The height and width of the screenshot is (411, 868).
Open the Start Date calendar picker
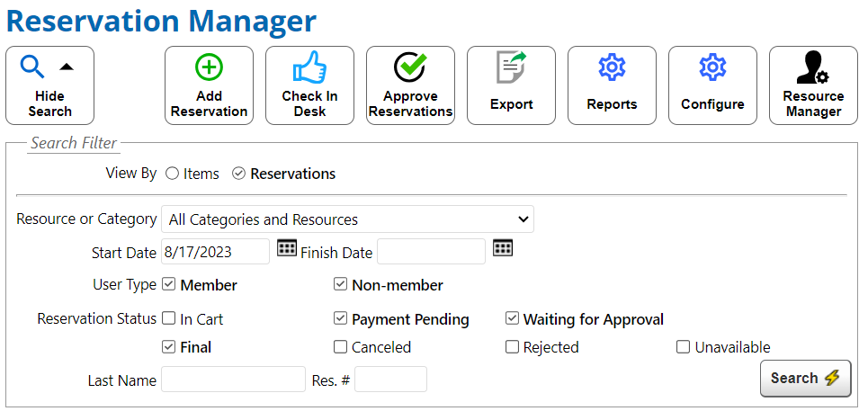(x=287, y=248)
